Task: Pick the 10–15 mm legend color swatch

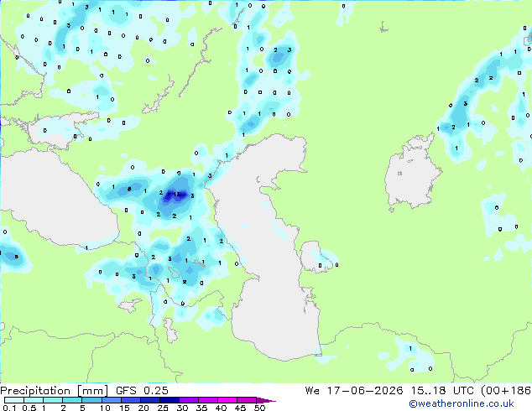Action: [111, 400]
